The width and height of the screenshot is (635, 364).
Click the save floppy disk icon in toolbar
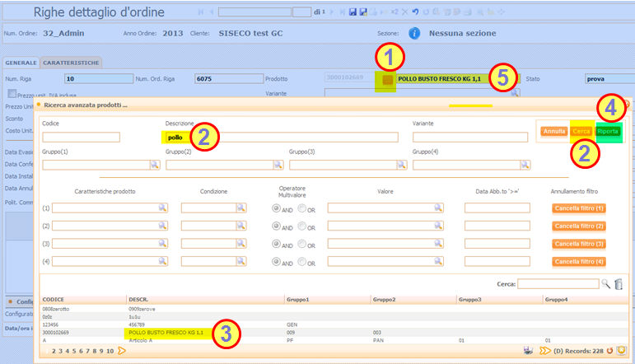coord(353,12)
